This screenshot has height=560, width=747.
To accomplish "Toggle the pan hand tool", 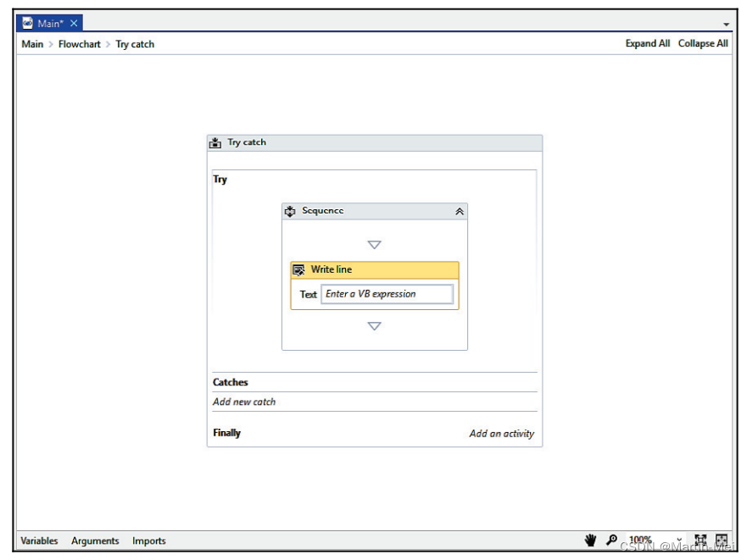I will pos(590,540).
